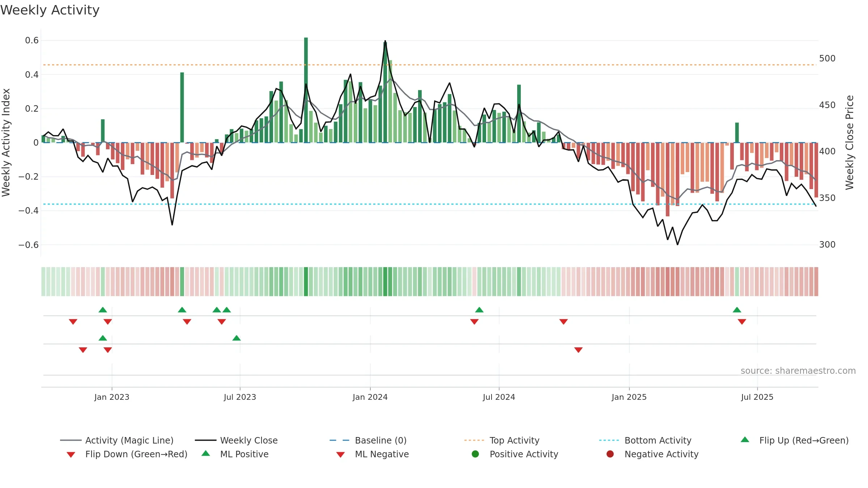Click the Weekly Activity chart title

pos(50,10)
